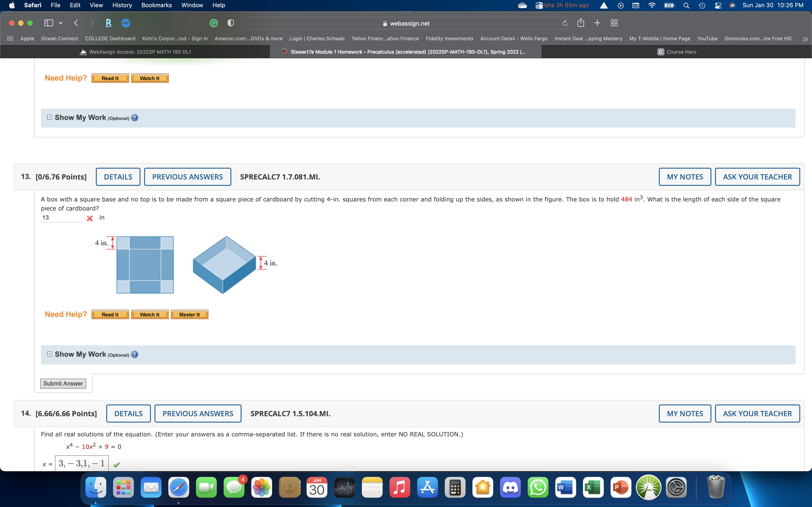Open the Adblock Plus extension icon
Image resolution: width=812 pixels, height=507 pixels.
[126, 23]
